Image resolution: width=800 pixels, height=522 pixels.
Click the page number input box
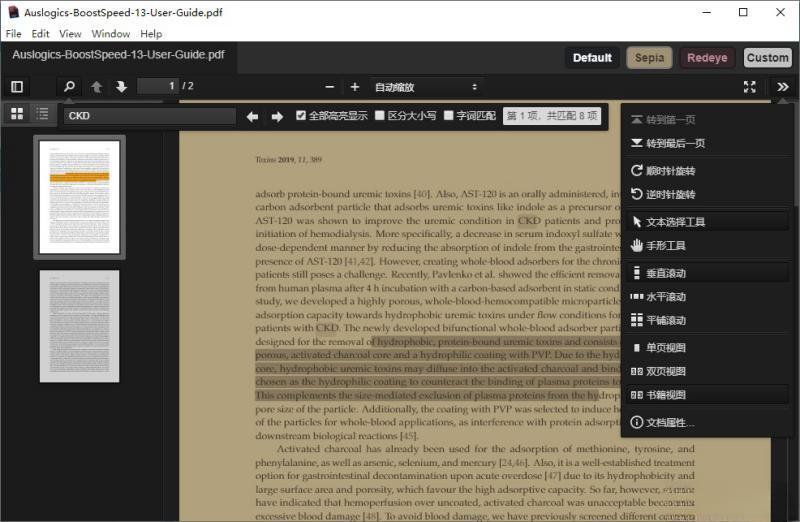tap(158, 86)
